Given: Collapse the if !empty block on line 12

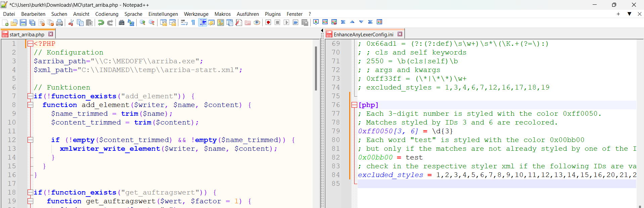Looking at the screenshot, I should 30,140.
